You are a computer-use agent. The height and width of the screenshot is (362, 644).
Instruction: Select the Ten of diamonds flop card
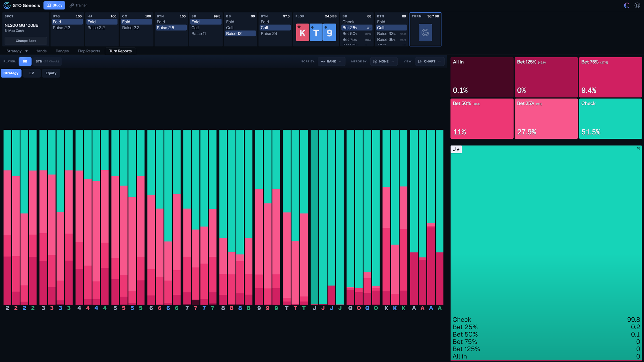click(316, 32)
